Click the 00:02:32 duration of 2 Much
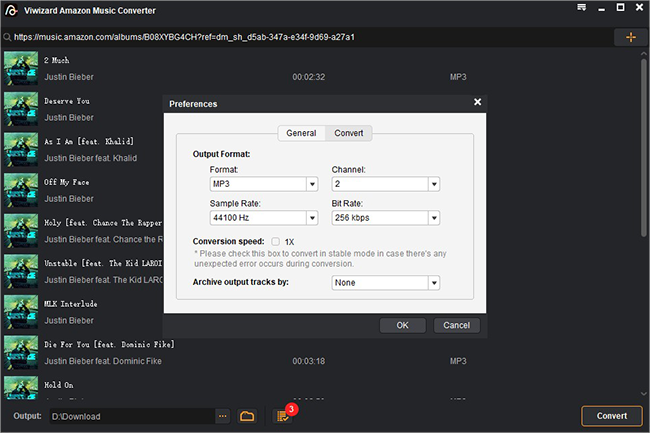The width and height of the screenshot is (650, 433). point(309,77)
